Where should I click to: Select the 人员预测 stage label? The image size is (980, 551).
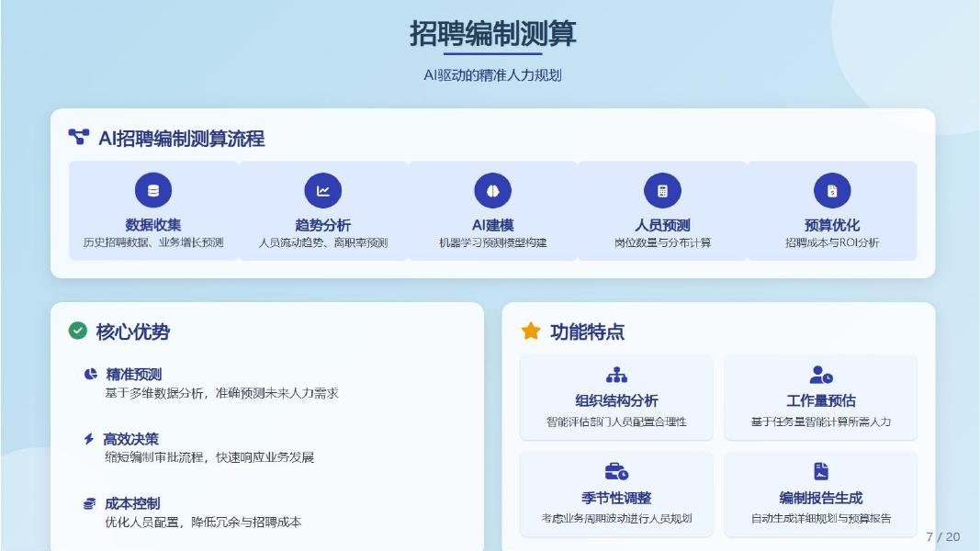[664, 223]
